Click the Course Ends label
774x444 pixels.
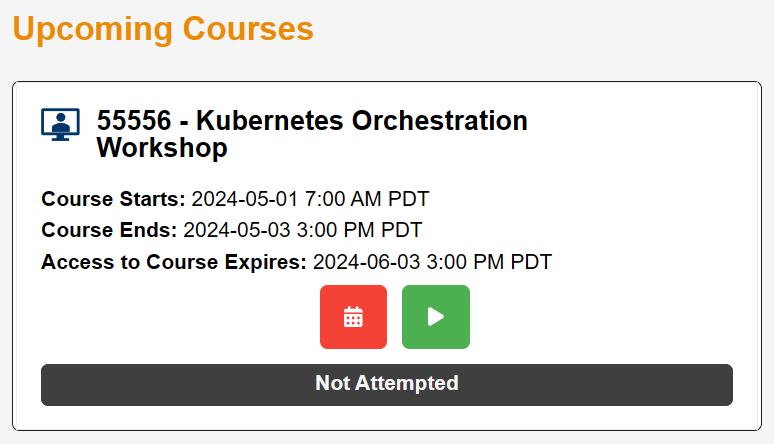tap(109, 230)
